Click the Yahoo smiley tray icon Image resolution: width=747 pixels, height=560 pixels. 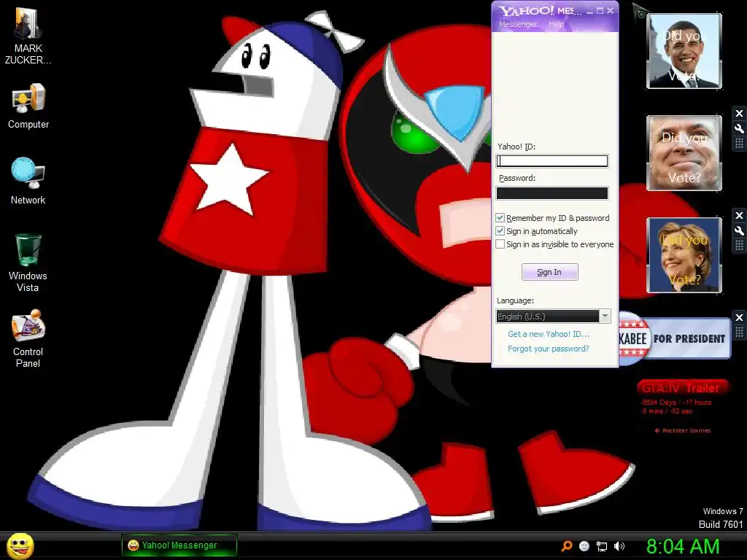[x=584, y=546]
